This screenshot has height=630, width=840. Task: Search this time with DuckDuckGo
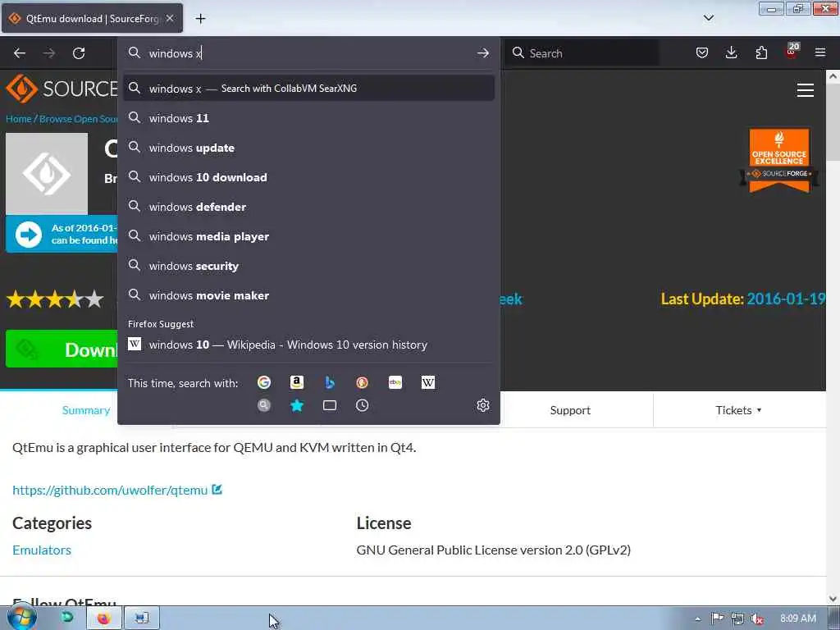coord(362,382)
